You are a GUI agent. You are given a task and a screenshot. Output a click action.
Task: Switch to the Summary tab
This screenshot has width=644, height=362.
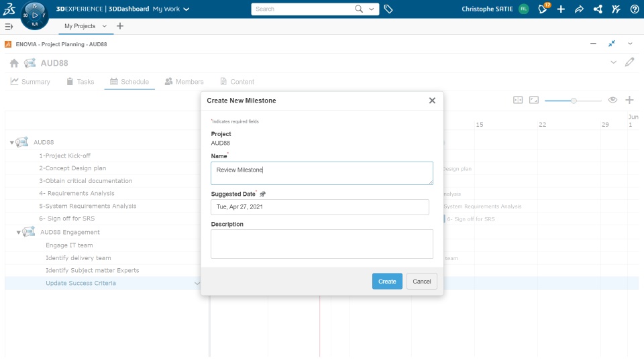pyautogui.click(x=30, y=82)
